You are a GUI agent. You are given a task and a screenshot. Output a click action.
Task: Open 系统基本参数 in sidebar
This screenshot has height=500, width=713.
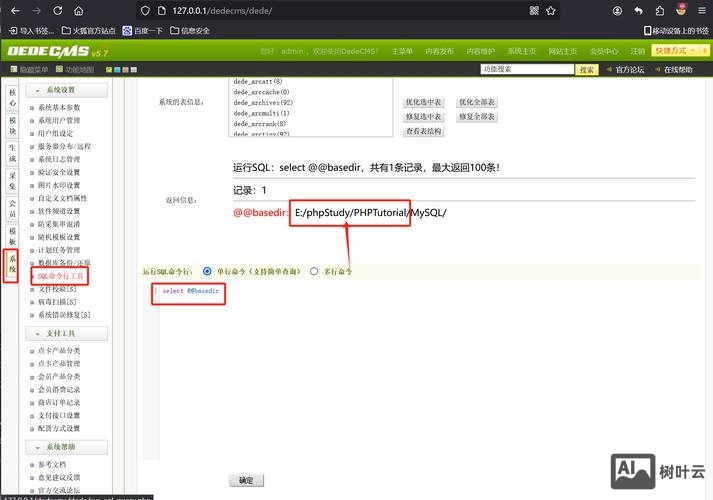[59, 107]
